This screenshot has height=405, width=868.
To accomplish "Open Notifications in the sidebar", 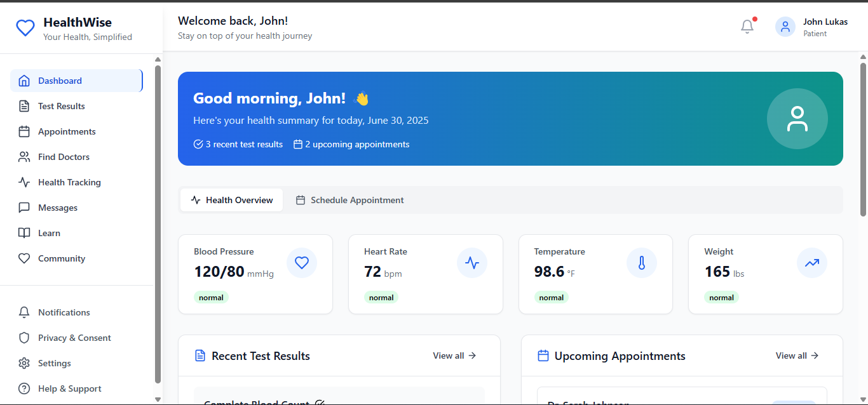I will (76, 312).
